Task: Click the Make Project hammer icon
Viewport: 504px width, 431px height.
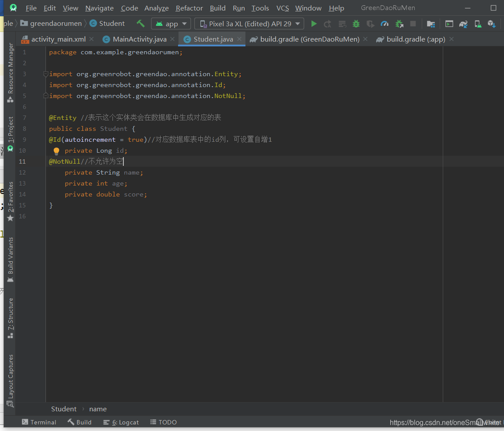Action: point(140,24)
